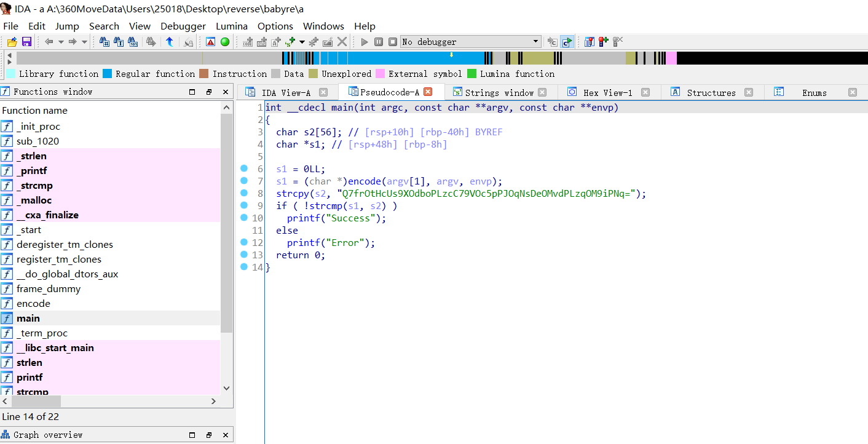Screen dimensions: 868x444
Task: Open the Options menu
Action: point(275,26)
